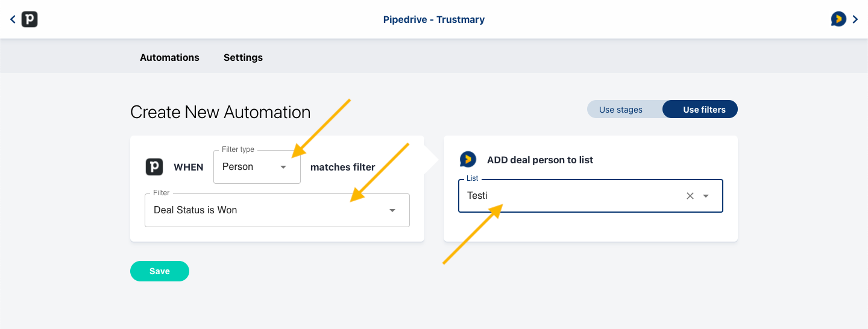The height and width of the screenshot is (329, 868).
Task: Click the Pipedrive logo in header
Action: (30, 19)
